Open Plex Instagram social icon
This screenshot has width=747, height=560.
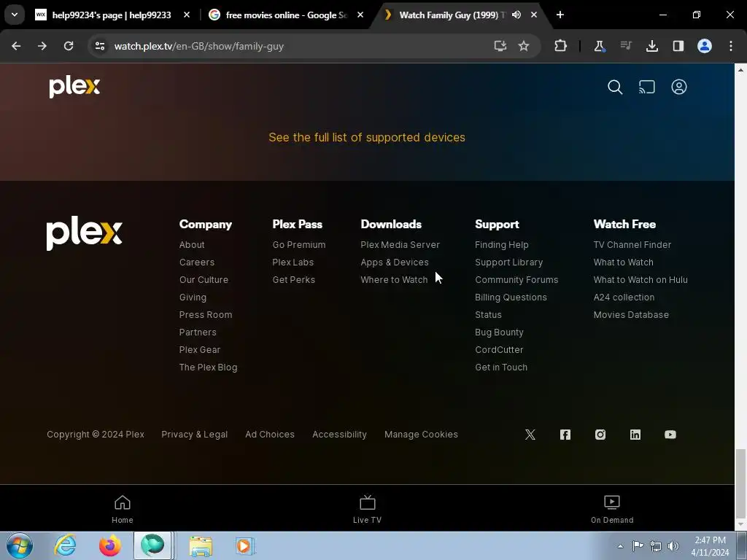tap(600, 435)
